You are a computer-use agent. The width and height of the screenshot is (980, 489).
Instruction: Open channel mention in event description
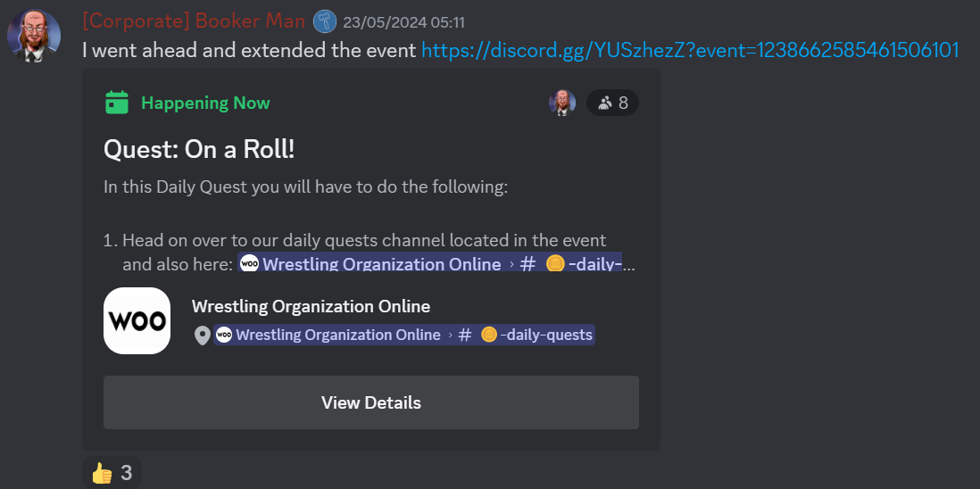tap(429, 263)
